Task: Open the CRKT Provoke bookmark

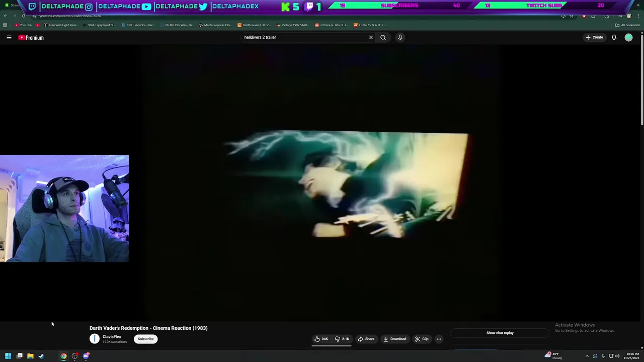Action: point(138,25)
